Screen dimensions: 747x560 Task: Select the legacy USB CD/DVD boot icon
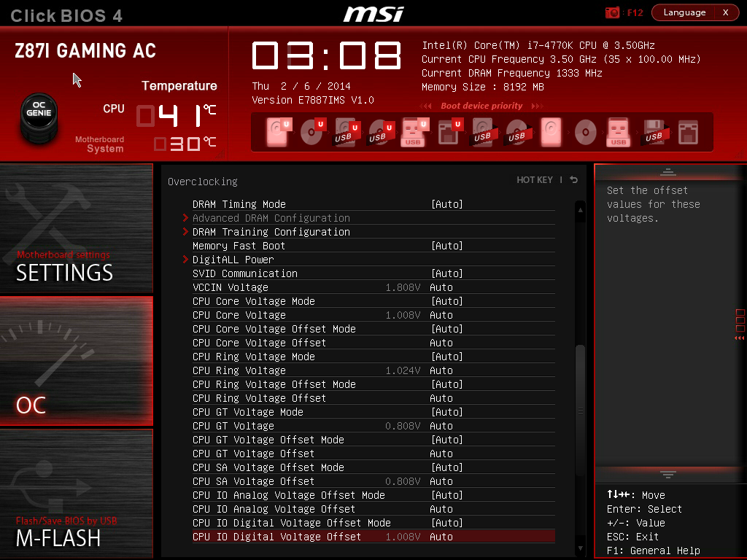coord(518,132)
